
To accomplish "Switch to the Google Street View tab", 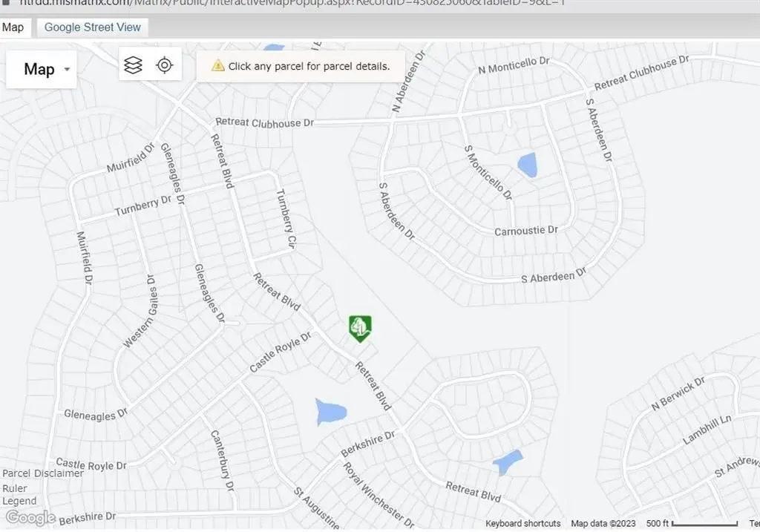I will [93, 27].
